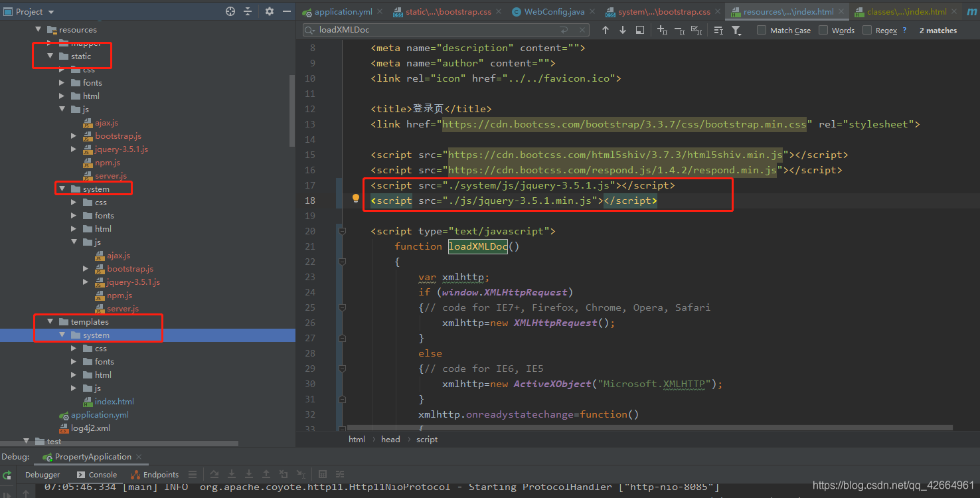Click the script breadcrumb
The height and width of the screenshot is (498, 980).
(427, 440)
